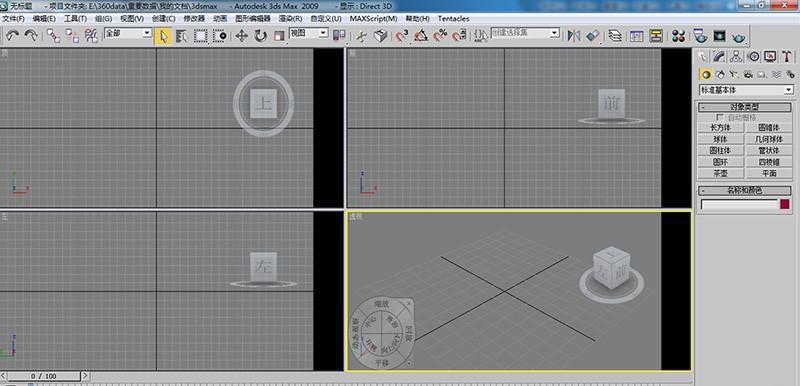This screenshot has width=800, height=386.
Task: Open the 标准基本体 category dropdown
Action: point(746,90)
